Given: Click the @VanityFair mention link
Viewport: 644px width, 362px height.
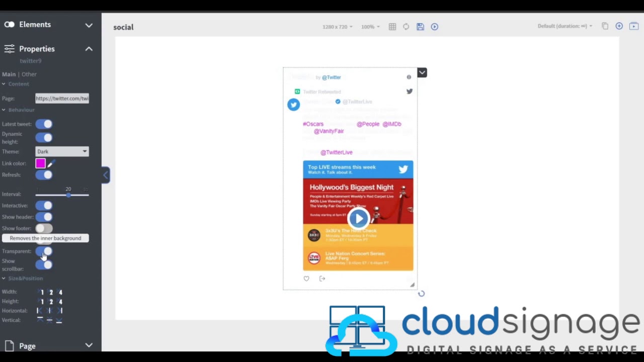Looking at the screenshot, I should coord(329,131).
